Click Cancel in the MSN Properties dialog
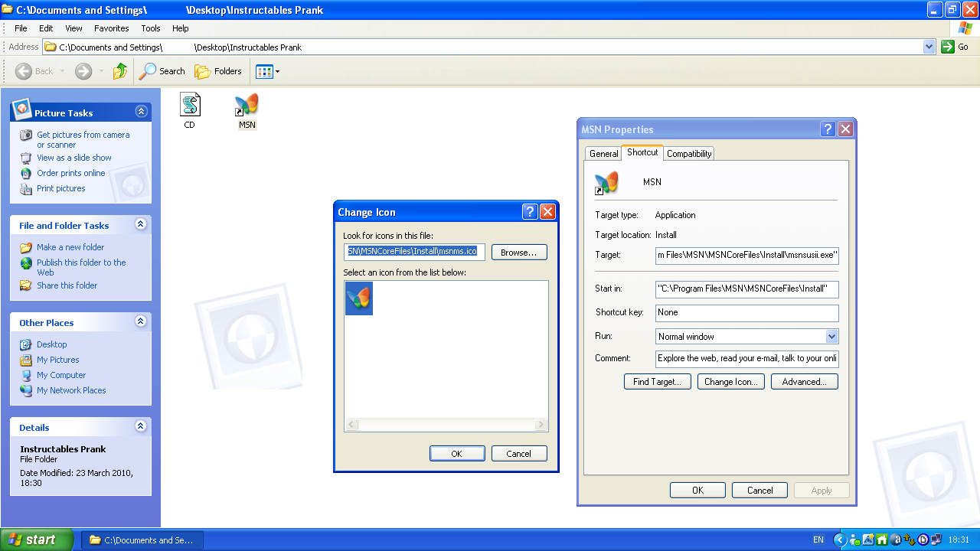The height and width of the screenshot is (551, 980). click(x=760, y=491)
